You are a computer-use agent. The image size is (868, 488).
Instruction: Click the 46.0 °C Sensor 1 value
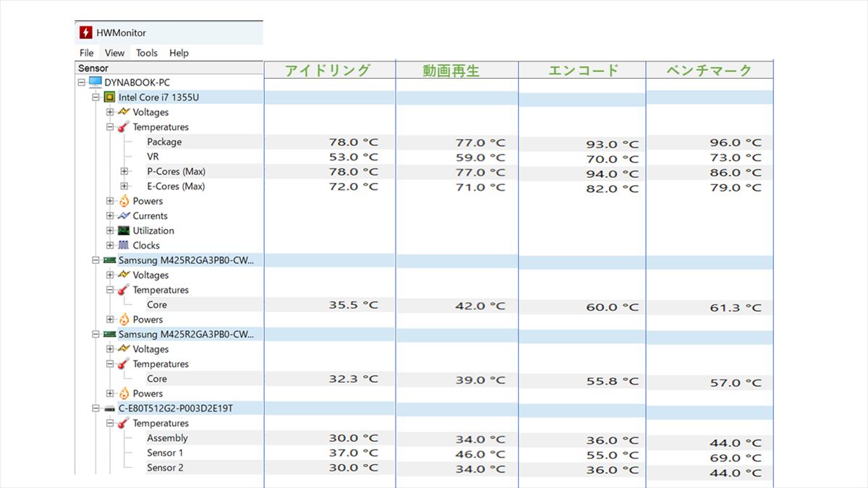click(480, 454)
